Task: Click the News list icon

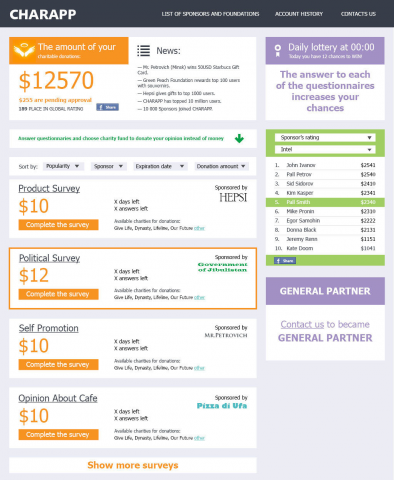Action: (144, 51)
